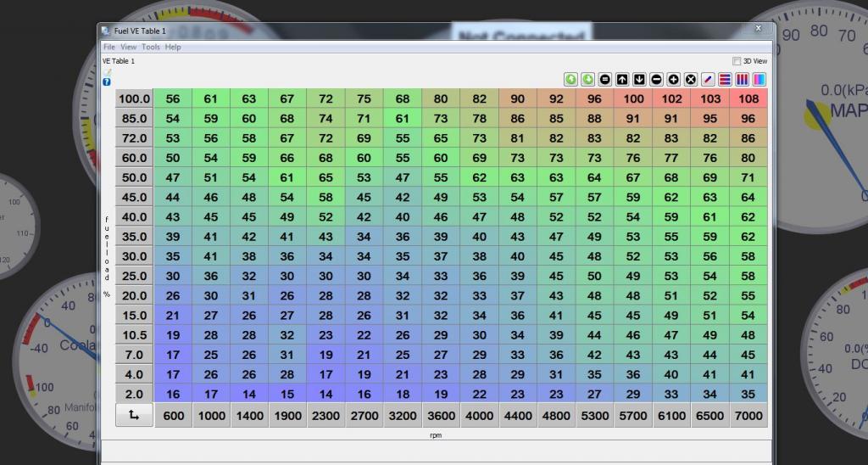Screen dimensions: 868x465
Task: Click the pencil note icon under VE Table 1
Action: pyautogui.click(x=107, y=72)
